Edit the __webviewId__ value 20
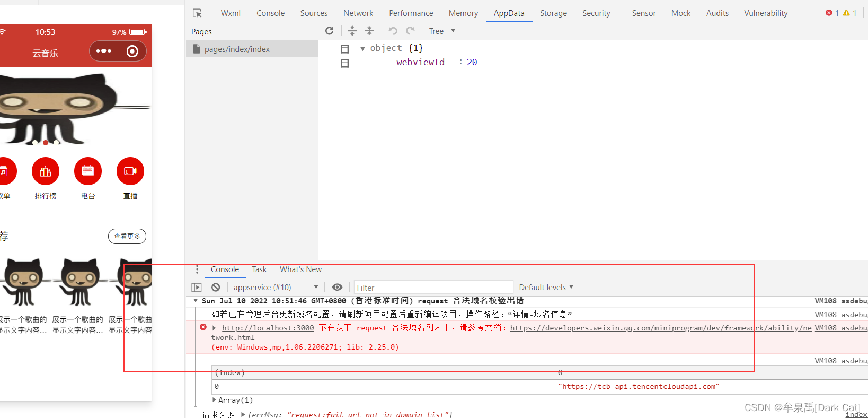 (x=472, y=62)
